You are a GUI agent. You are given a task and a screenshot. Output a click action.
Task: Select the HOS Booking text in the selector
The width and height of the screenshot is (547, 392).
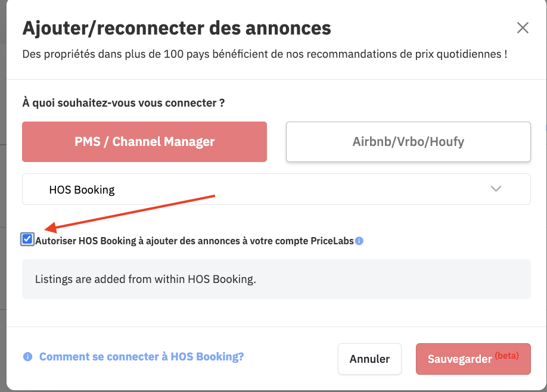(82, 189)
